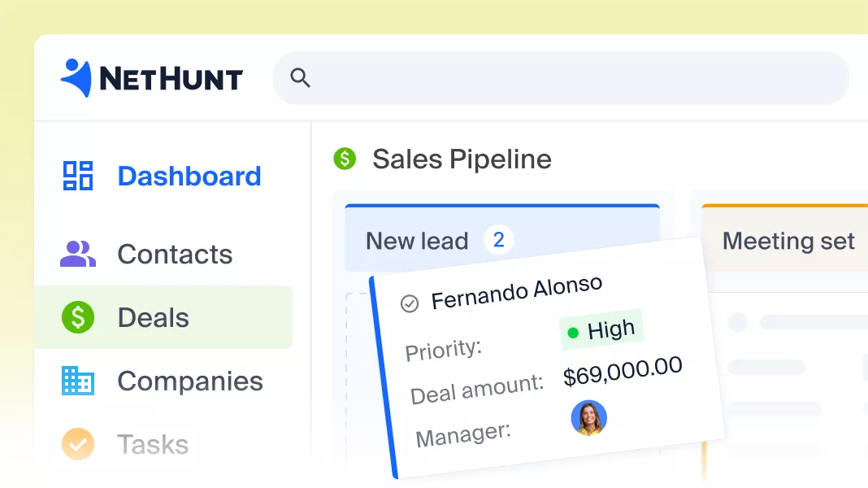
Task: Click the New lead count badge 2
Action: pyautogui.click(x=498, y=240)
